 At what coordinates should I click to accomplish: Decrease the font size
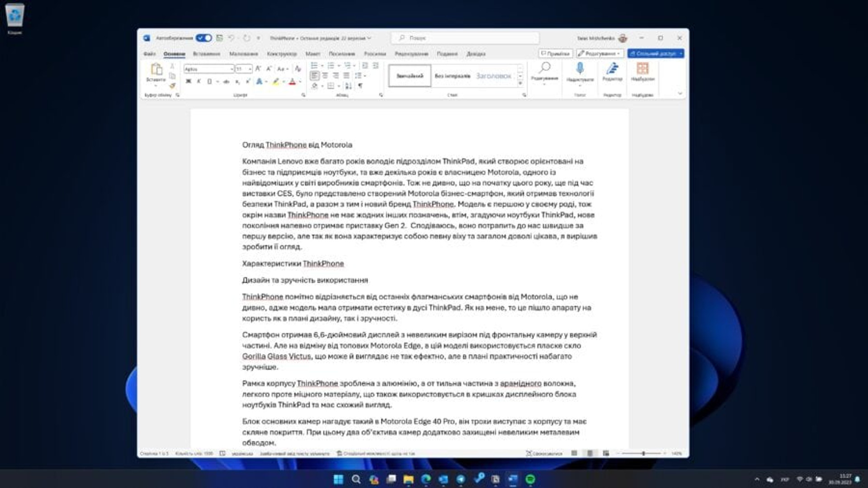click(x=269, y=69)
